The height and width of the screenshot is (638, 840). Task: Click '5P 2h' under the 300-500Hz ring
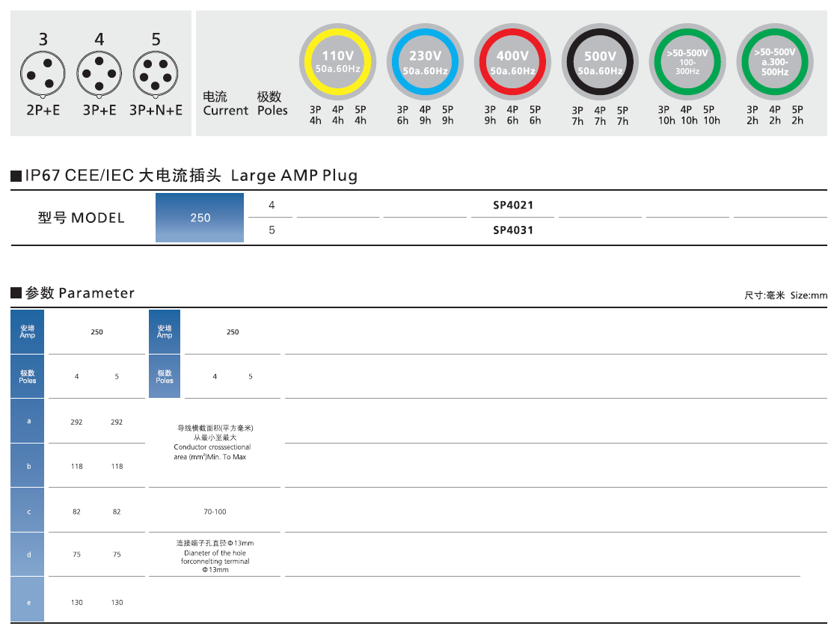click(797, 115)
